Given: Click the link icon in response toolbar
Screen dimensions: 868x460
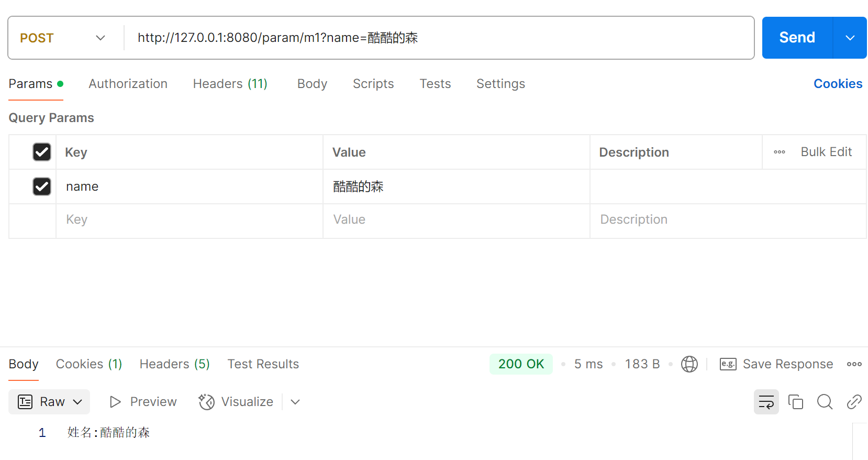Looking at the screenshot, I should pyautogui.click(x=854, y=402).
